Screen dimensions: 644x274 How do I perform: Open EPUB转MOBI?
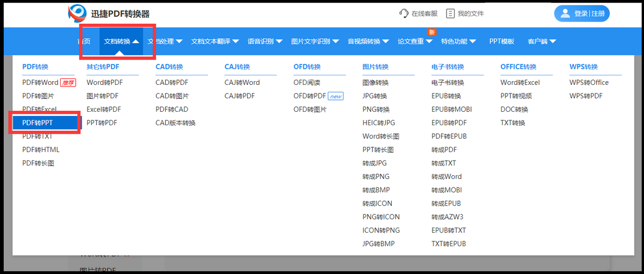click(x=451, y=110)
